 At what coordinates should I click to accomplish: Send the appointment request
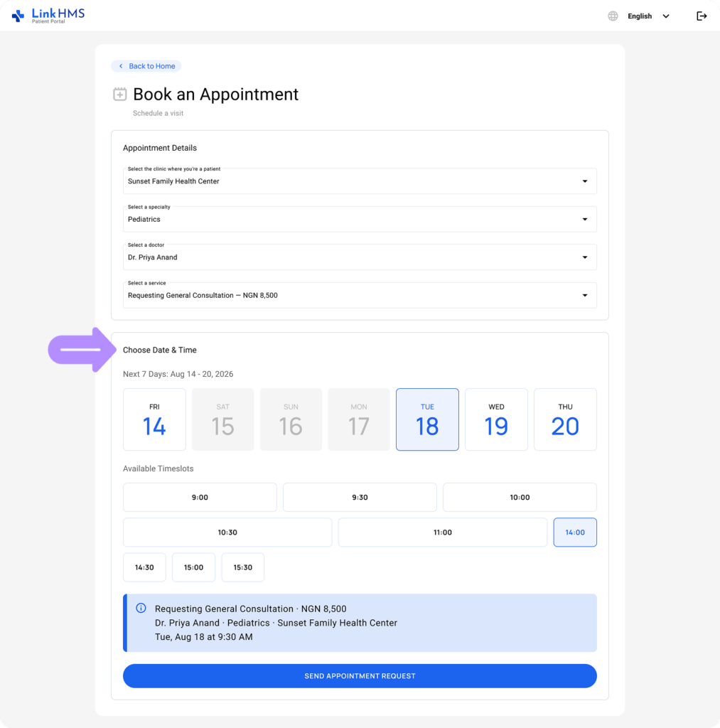(360, 676)
